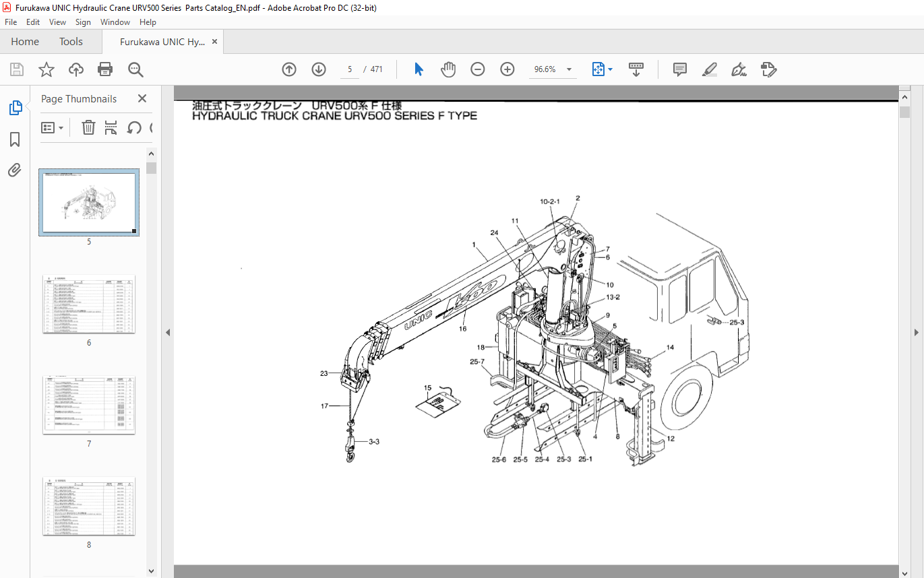Click the print pages thumbnail icon

click(x=111, y=127)
